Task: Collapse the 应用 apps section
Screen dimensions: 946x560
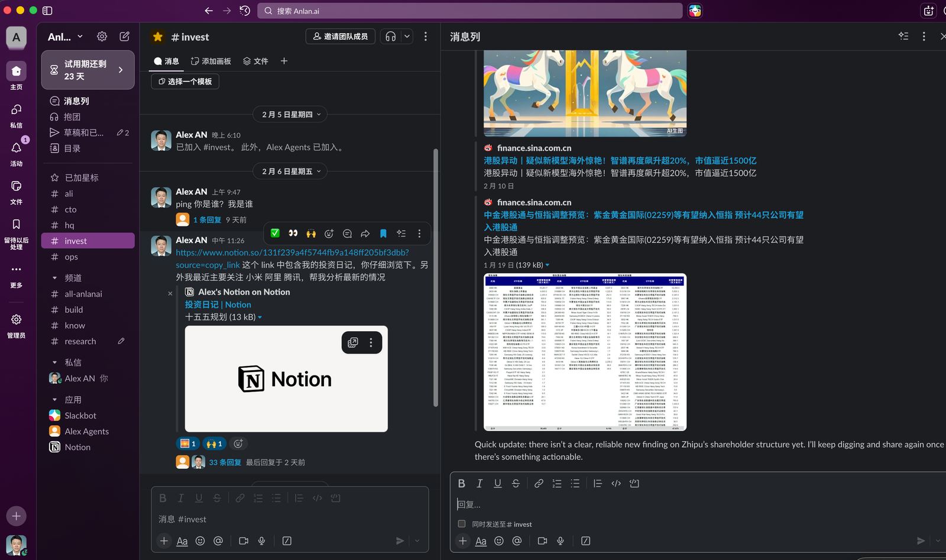Action: tap(54, 400)
